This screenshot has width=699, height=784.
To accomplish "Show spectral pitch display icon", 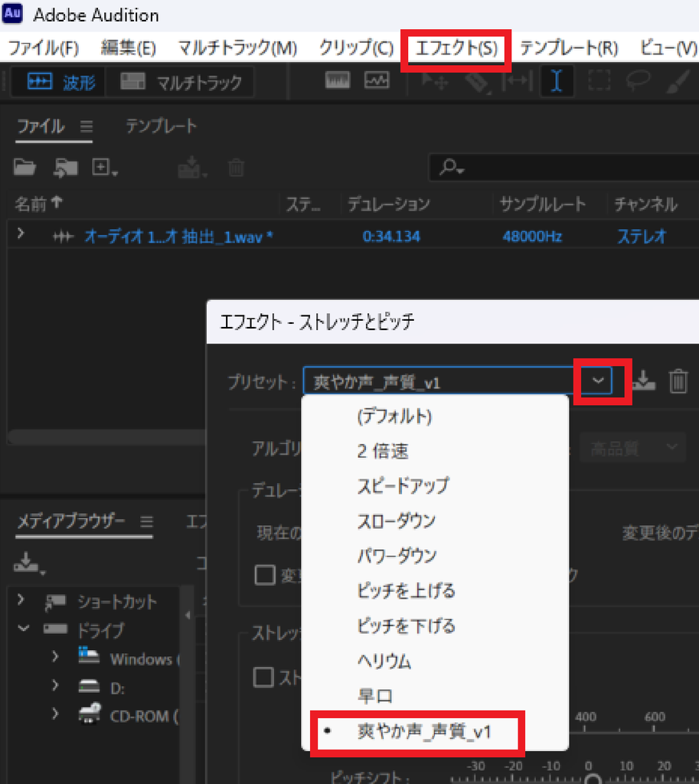I will click(x=377, y=80).
